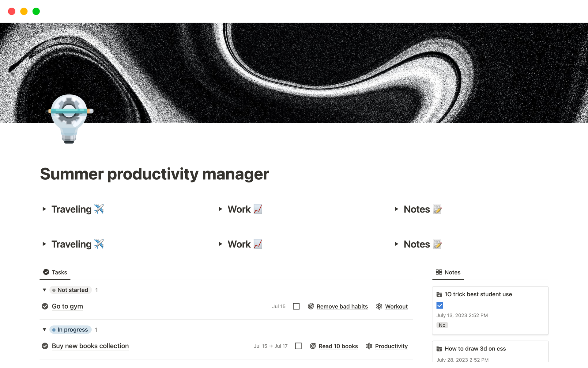Screen dimensions: 588x368
Task: Click the target icon next to Remove bad habits
Action: click(311, 306)
